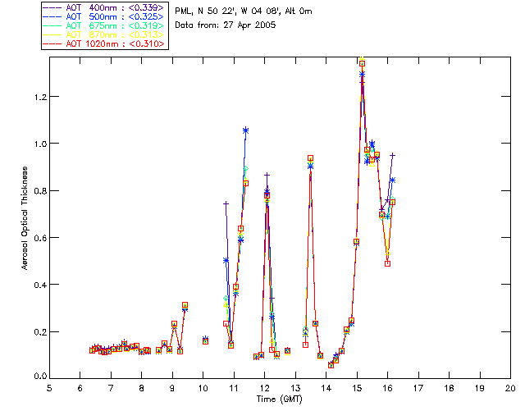
Task: Click the 0.2 y-axis tick label
Action: (x=40, y=332)
